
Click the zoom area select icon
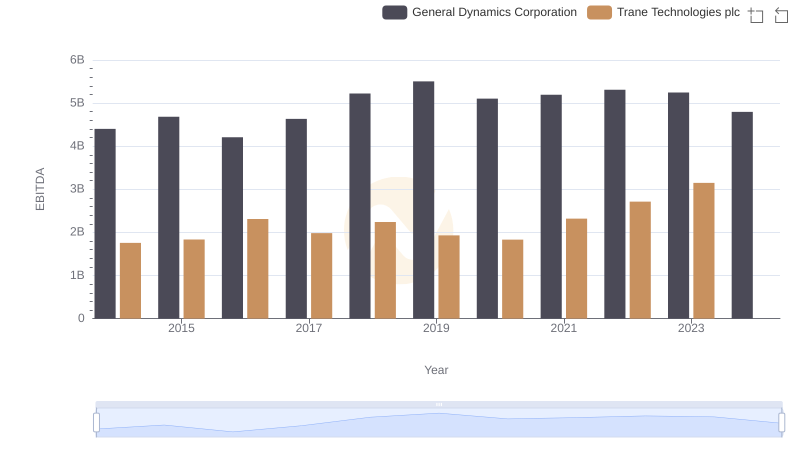(x=756, y=15)
